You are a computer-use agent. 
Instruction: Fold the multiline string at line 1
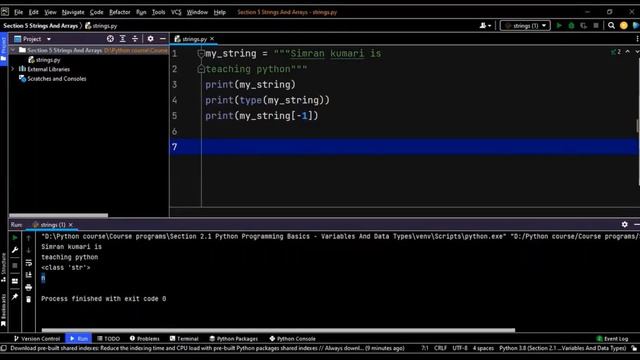200,53
